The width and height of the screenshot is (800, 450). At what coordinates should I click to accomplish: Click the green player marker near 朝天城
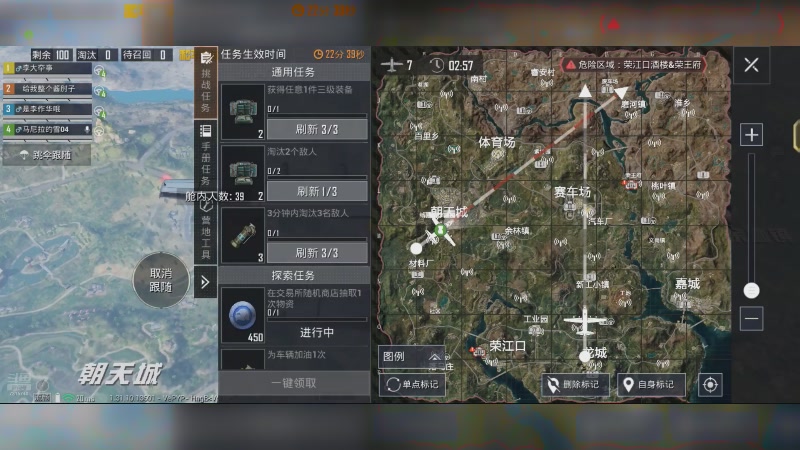point(440,230)
